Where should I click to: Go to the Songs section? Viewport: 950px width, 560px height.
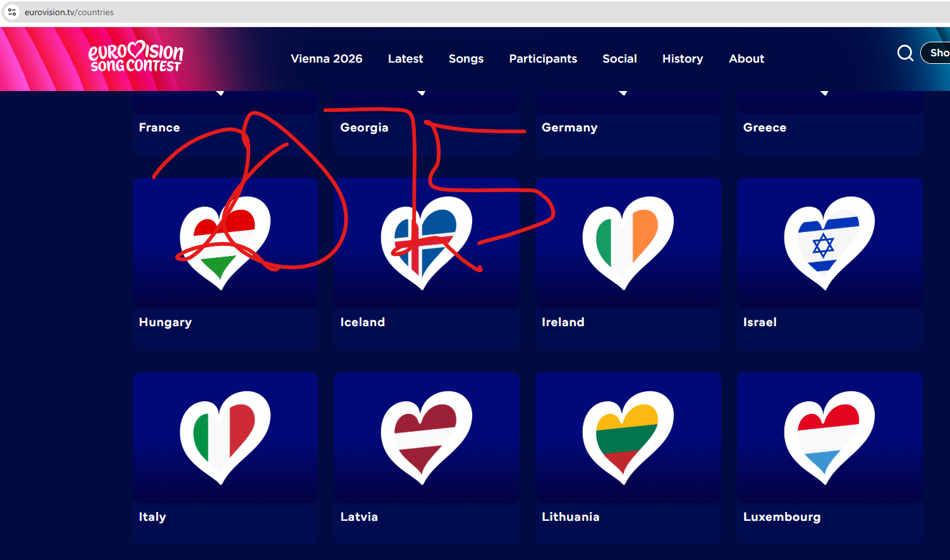[466, 59]
